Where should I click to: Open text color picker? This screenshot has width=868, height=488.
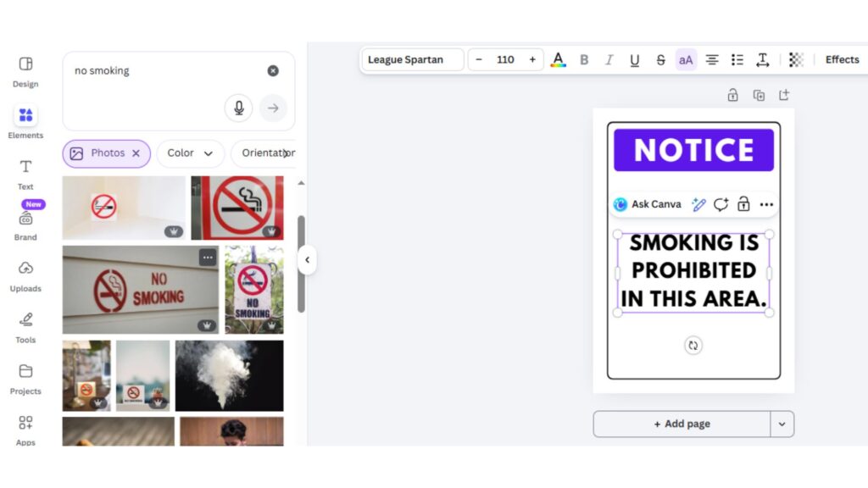(558, 59)
